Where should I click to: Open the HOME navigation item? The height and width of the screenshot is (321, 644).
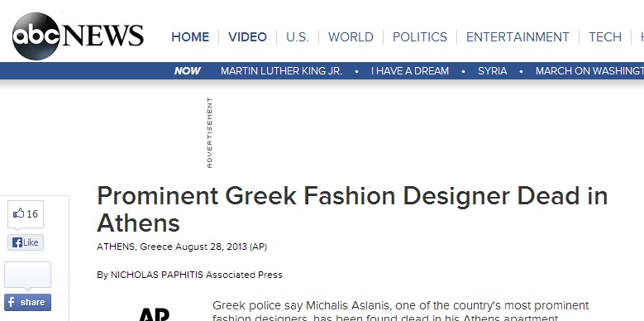point(190,37)
